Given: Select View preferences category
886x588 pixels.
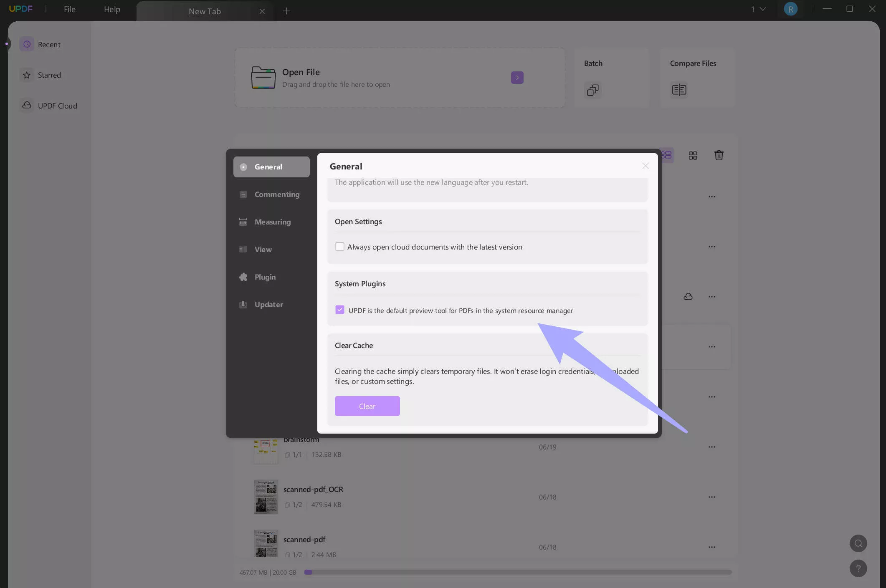Looking at the screenshot, I should (x=271, y=250).
